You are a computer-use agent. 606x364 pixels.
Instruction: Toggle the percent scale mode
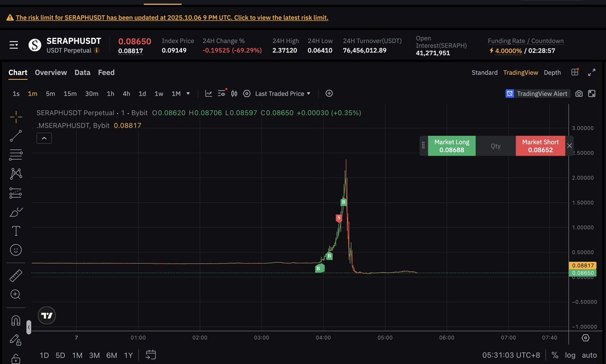554,355
